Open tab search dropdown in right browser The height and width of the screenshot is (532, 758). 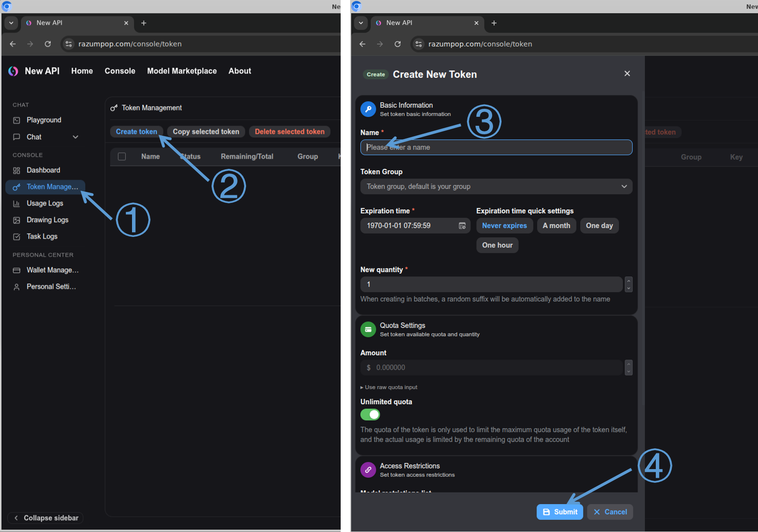(361, 23)
